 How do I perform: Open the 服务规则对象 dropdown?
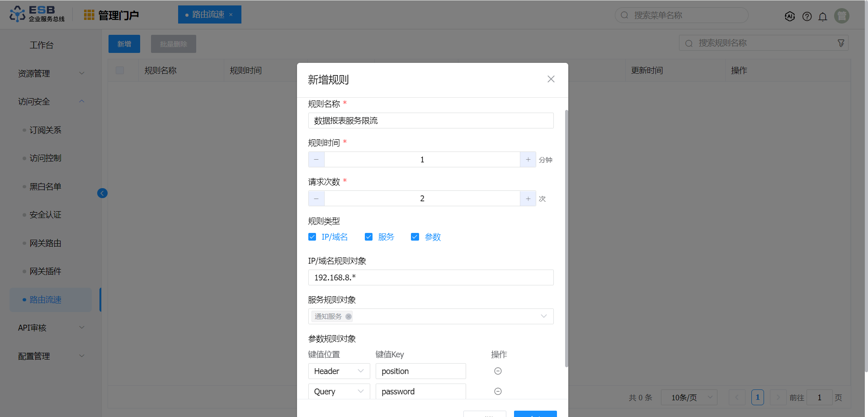pyautogui.click(x=543, y=316)
